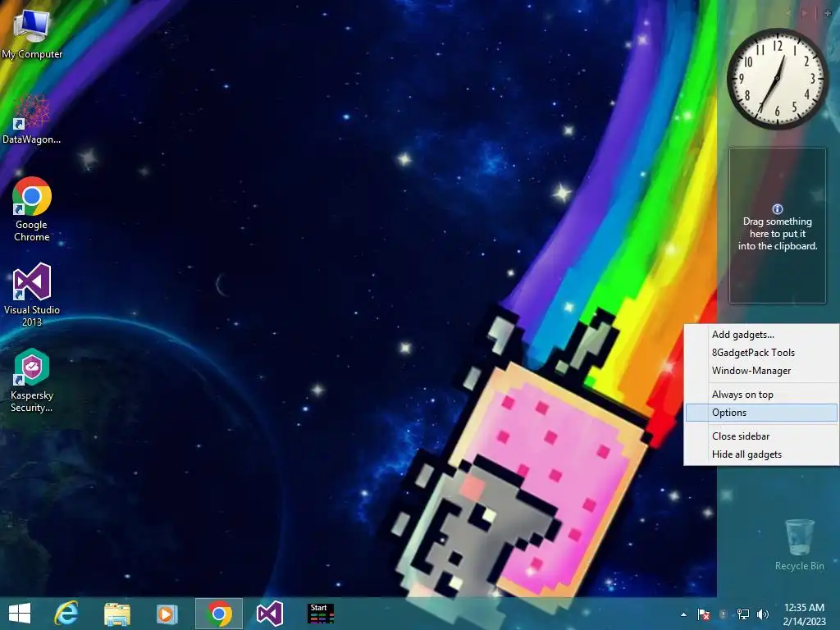
Task: Select the Recycle Bin icon
Action: pyautogui.click(x=799, y=545)
